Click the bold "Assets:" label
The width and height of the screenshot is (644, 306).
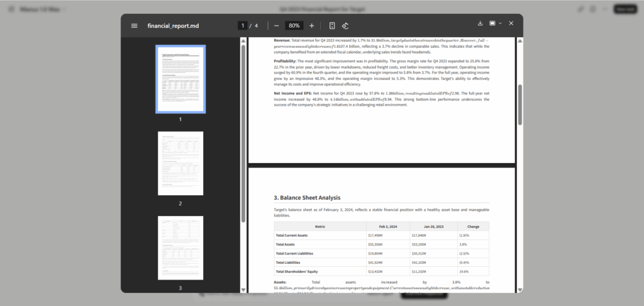280,283
